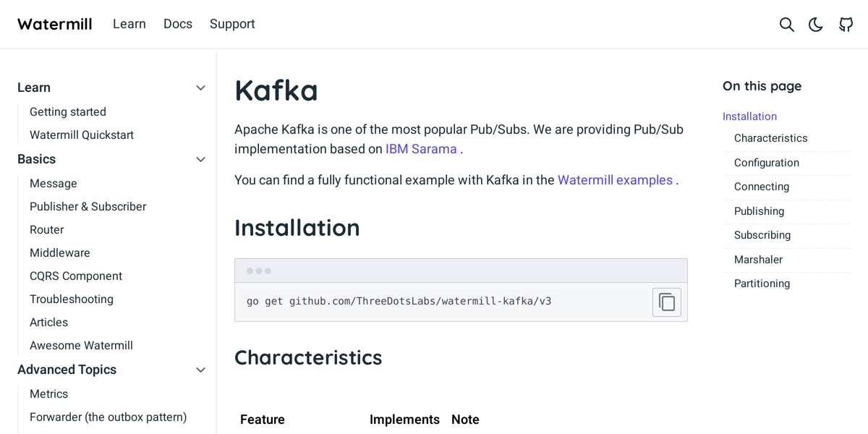Open the site search
Screen dimensions: 868x434
point(786,24)
